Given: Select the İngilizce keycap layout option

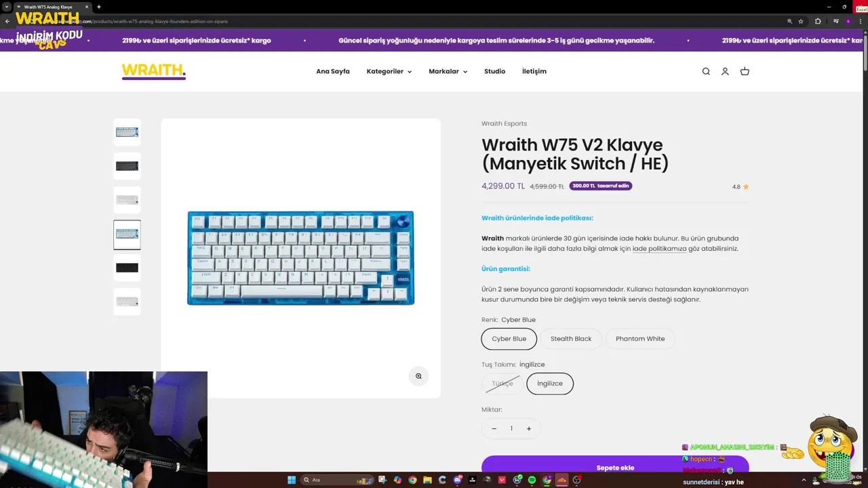Looking at the screenshot, I should pyautogui.click(x=550, y=384).
